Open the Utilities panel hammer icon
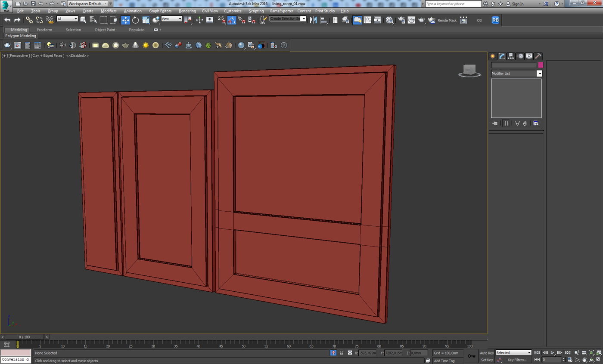 (x=538, y=56)
